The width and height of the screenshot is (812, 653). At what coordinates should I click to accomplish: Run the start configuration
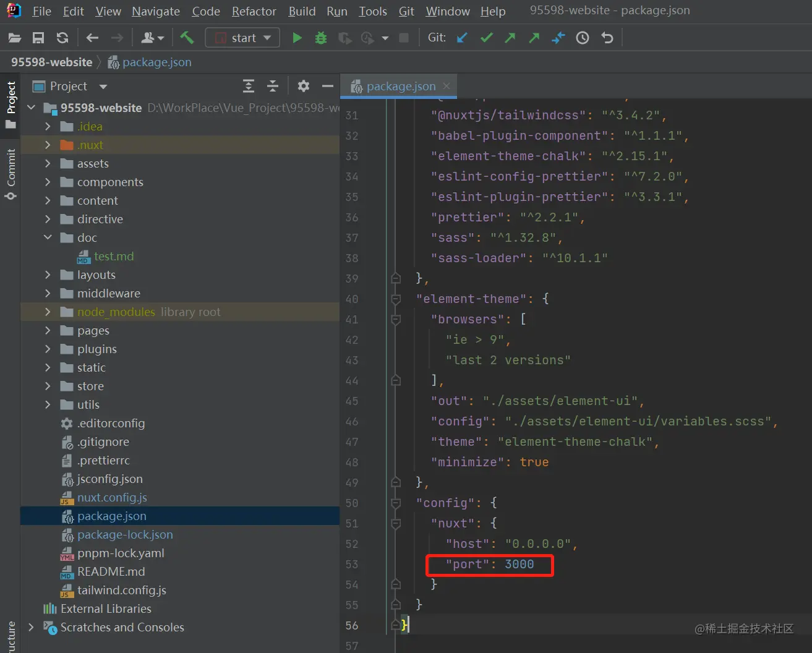(297, 38)
